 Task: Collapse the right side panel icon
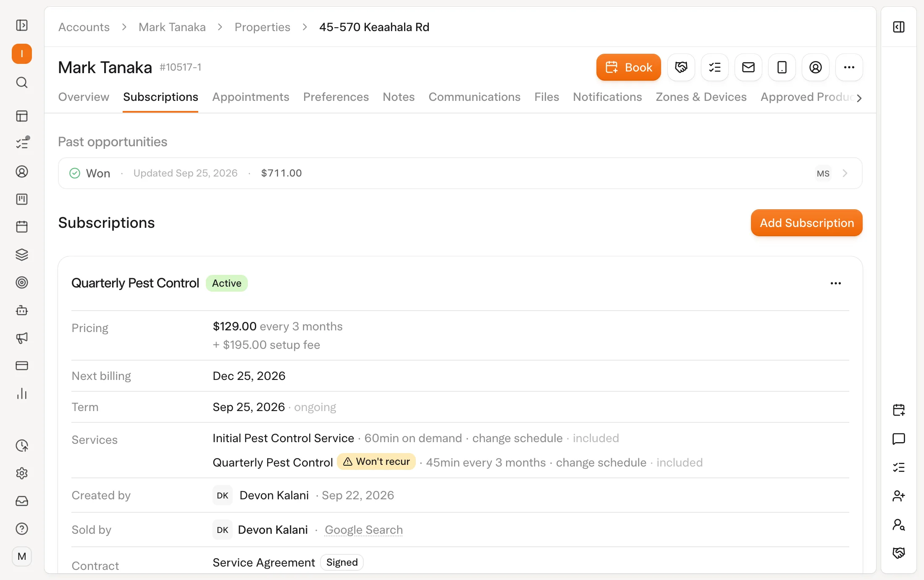coord(899,27)
